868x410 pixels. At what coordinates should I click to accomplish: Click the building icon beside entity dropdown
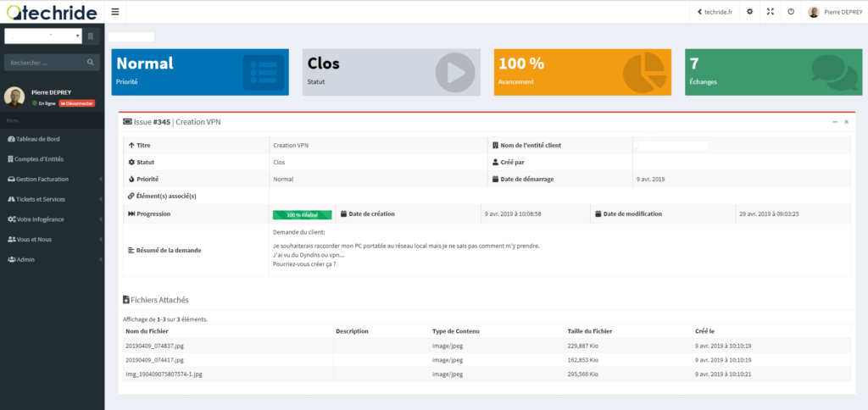coord(92,36)
